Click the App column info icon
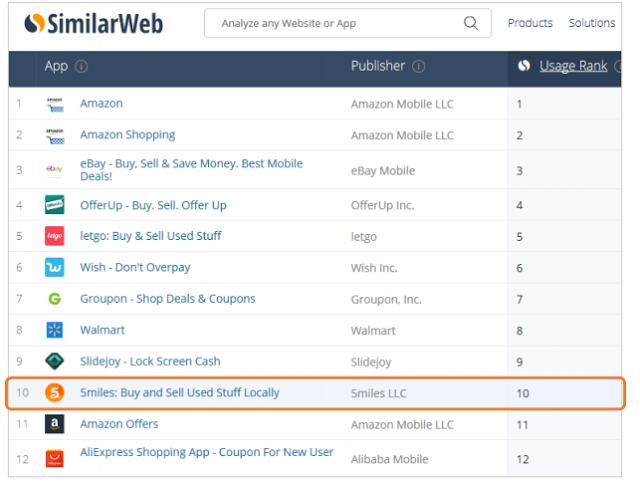 pyautogui.click(x=81, y=67)
